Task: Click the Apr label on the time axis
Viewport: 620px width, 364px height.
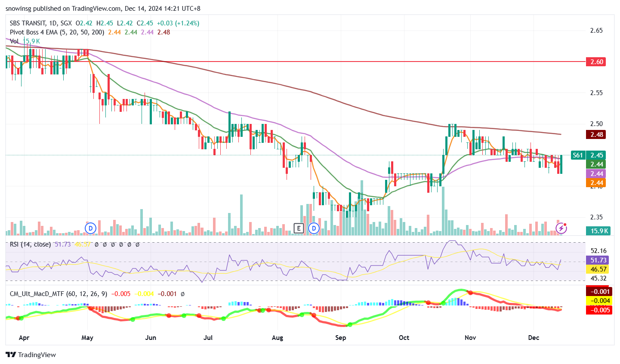Action: point(24,338)
